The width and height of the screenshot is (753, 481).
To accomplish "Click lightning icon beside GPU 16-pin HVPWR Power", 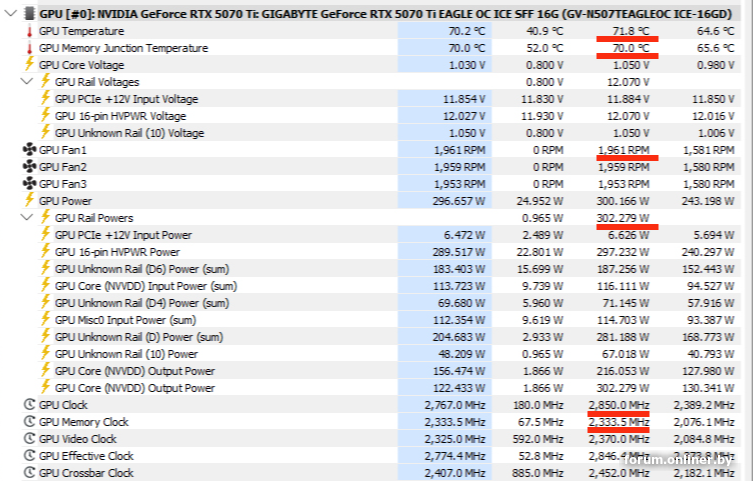I will pos(45,252).
